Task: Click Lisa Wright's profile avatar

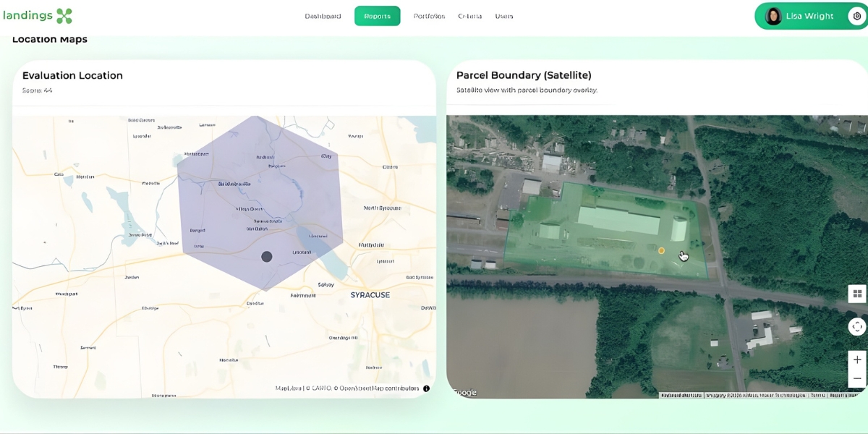Action: click(773, 16)
